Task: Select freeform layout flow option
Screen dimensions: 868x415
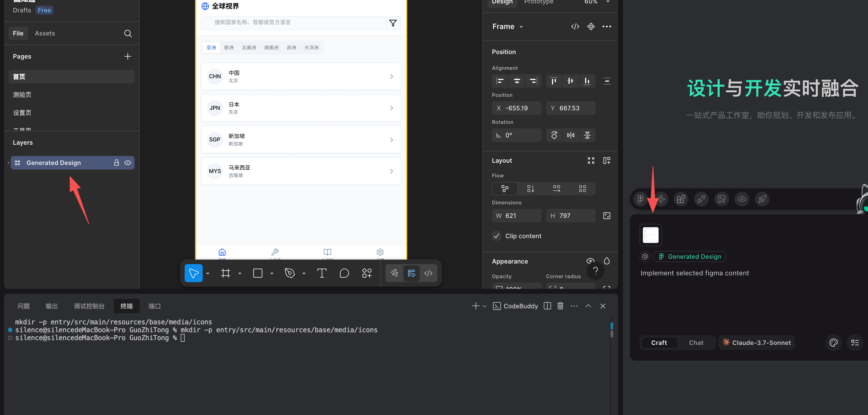Action: point(505,189)
